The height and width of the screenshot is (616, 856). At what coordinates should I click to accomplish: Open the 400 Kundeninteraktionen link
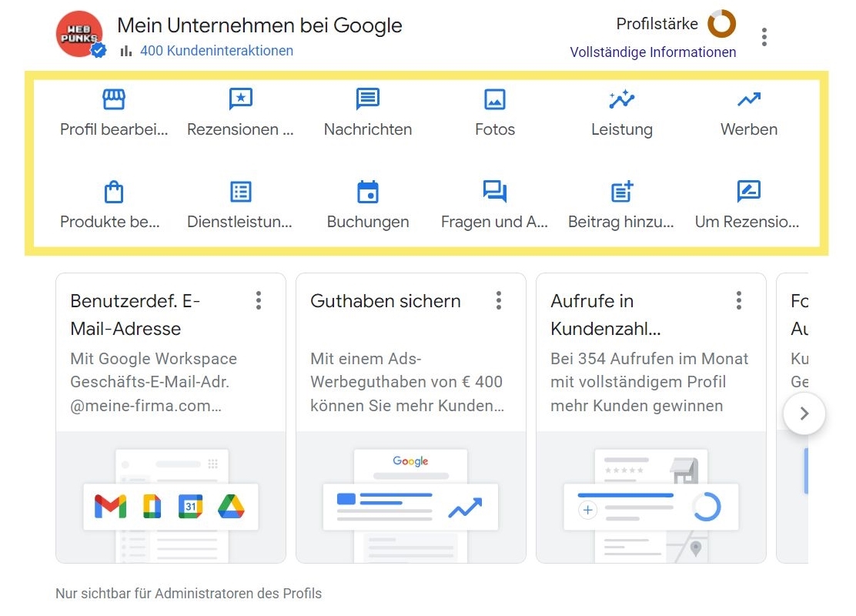(217, 51)
